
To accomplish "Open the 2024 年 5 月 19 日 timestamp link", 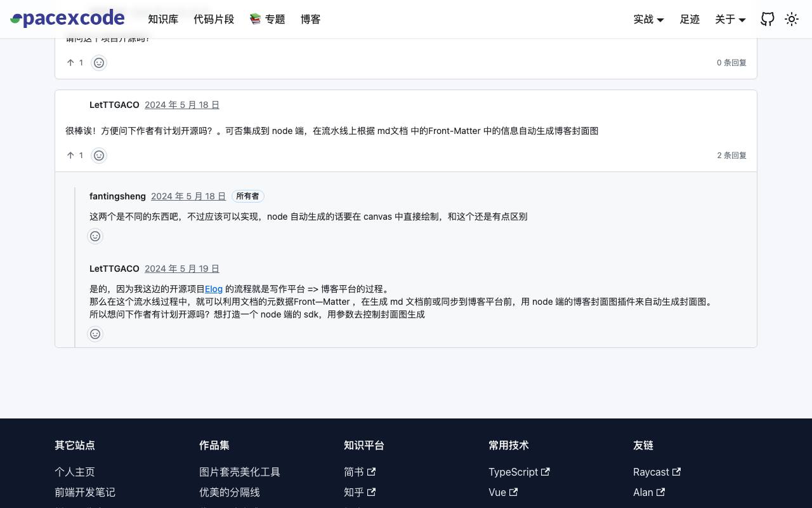I will point(182,269).
